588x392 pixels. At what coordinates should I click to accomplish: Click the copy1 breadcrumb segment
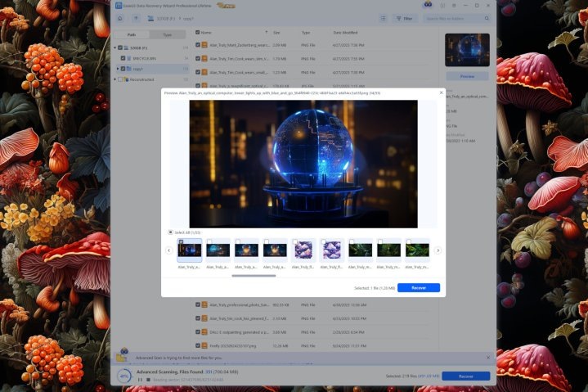(x=188, y=18)
